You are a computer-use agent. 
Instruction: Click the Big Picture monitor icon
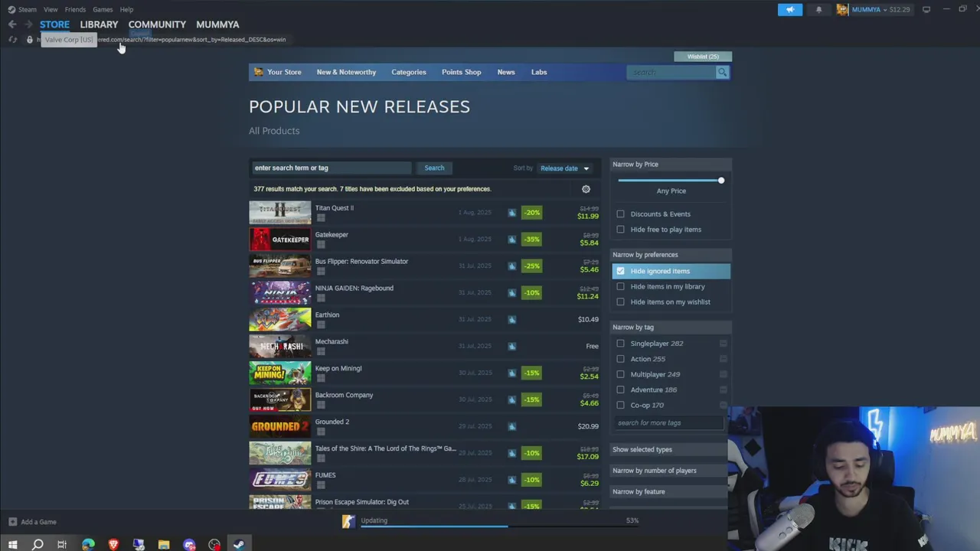(926, 10)
